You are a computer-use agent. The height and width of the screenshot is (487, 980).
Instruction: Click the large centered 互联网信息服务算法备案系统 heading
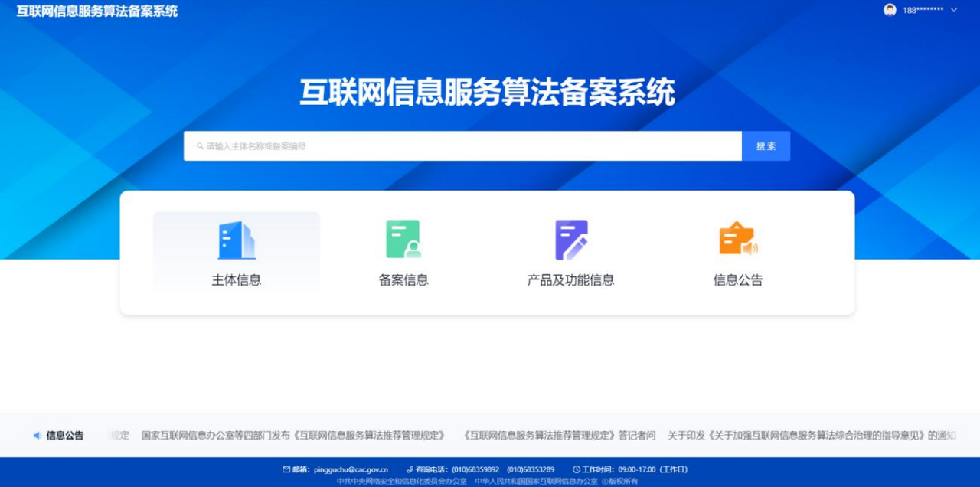point(487,93)
